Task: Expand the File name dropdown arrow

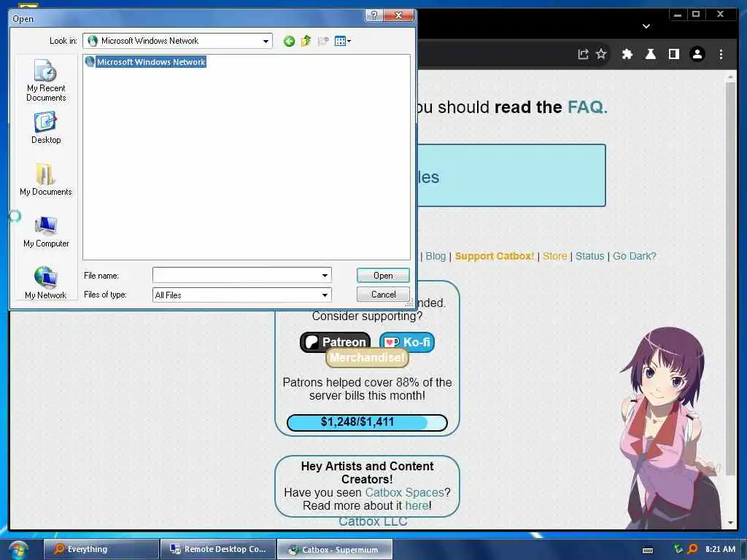Action: click(325, 275)
